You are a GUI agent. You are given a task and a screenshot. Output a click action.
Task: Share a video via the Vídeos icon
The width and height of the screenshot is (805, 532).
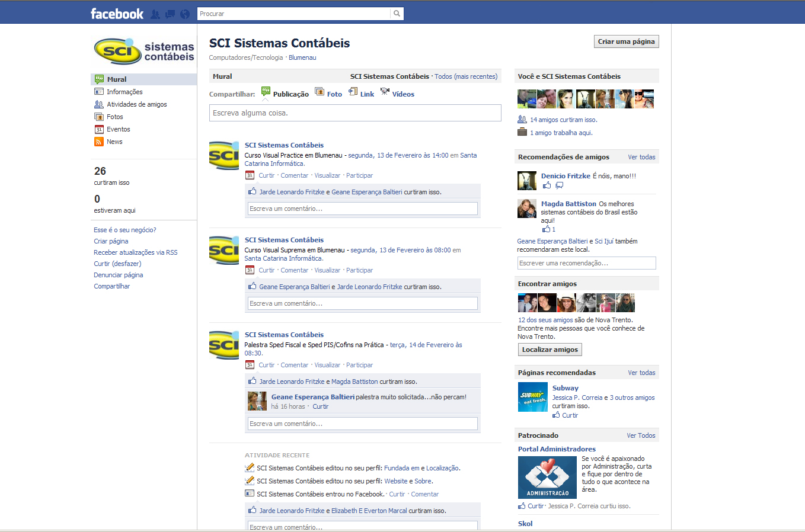pyautogui.click(x=385, y=92)
